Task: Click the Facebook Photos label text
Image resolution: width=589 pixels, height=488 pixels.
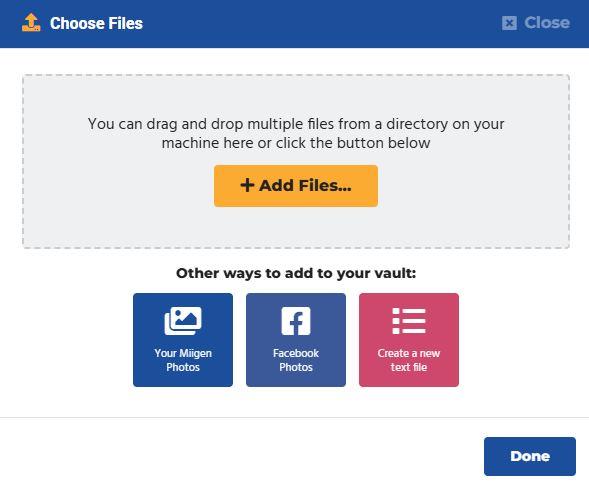Action: tap(296, 360)
